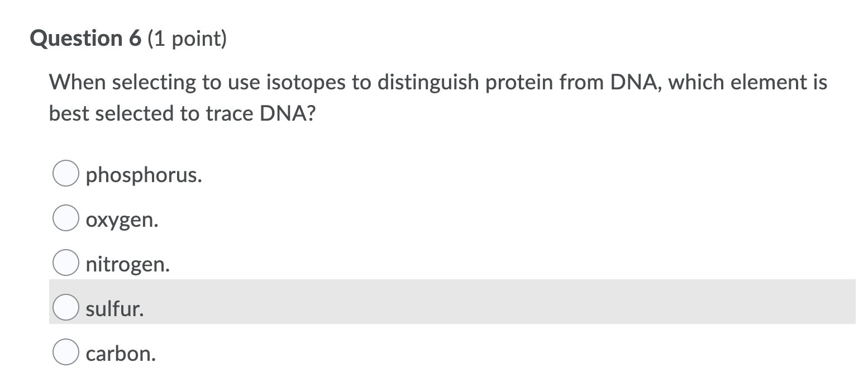
Task: Click the word "isotopes" in the question
Action: [x=303, y=83]
